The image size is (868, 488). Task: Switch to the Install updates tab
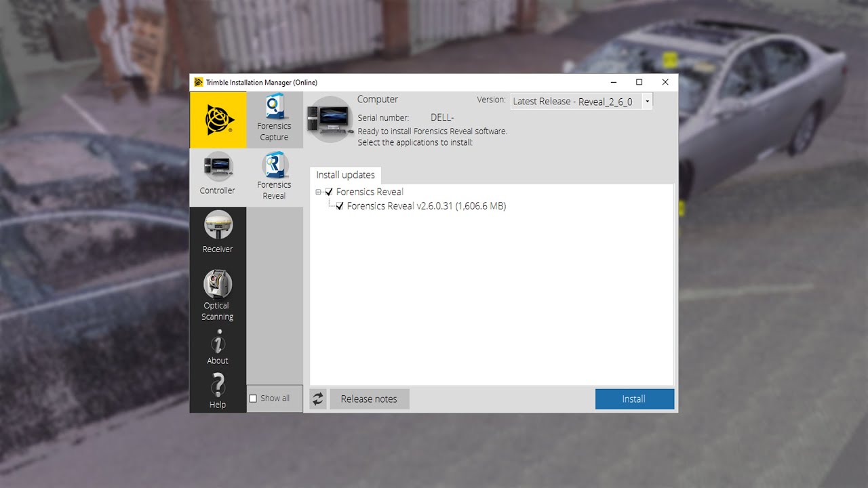click(x=345, y=175)
